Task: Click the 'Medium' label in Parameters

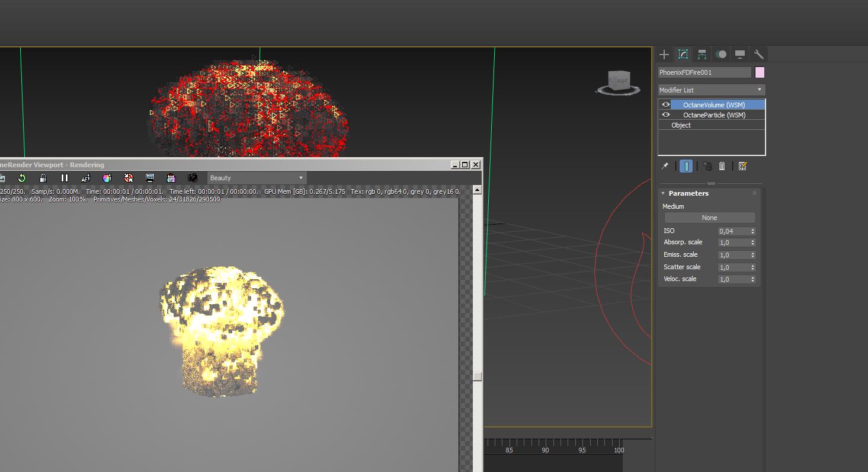Action: pos(673,206)
